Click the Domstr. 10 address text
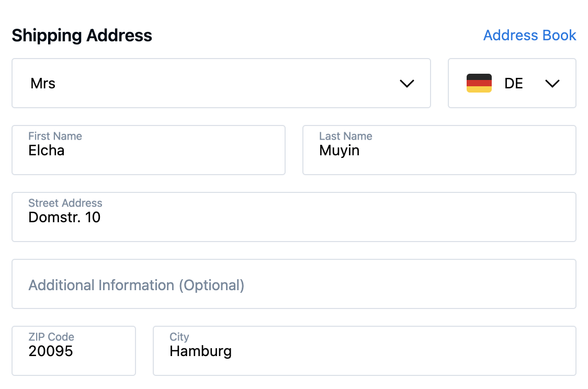This screenshot has width=588, height=389. coord(64,217)
